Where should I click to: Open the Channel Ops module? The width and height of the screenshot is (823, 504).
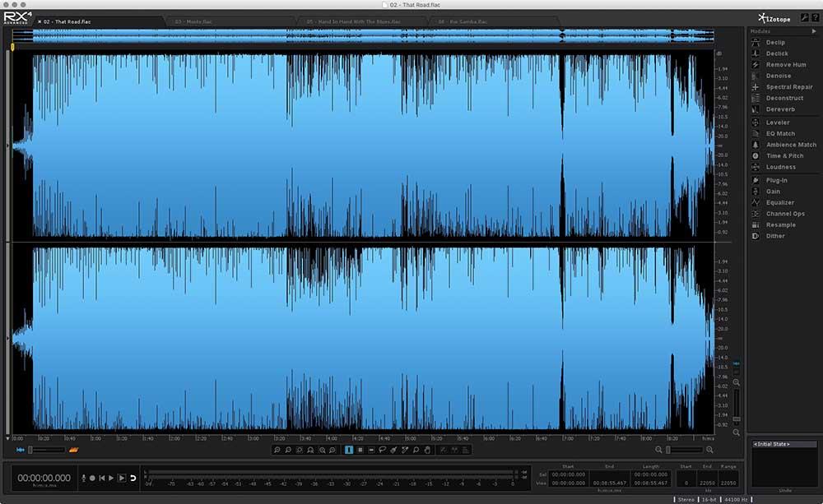tap(784, 214)
